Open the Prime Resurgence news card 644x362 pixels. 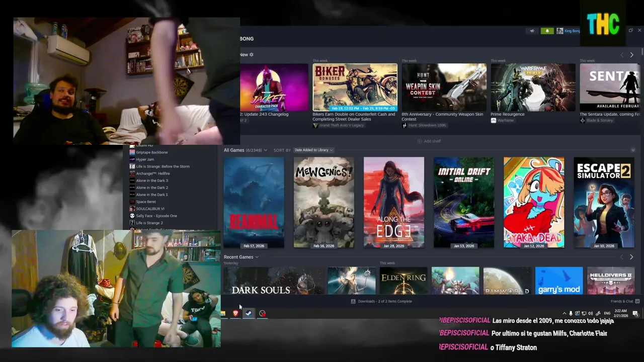[533, 87]
